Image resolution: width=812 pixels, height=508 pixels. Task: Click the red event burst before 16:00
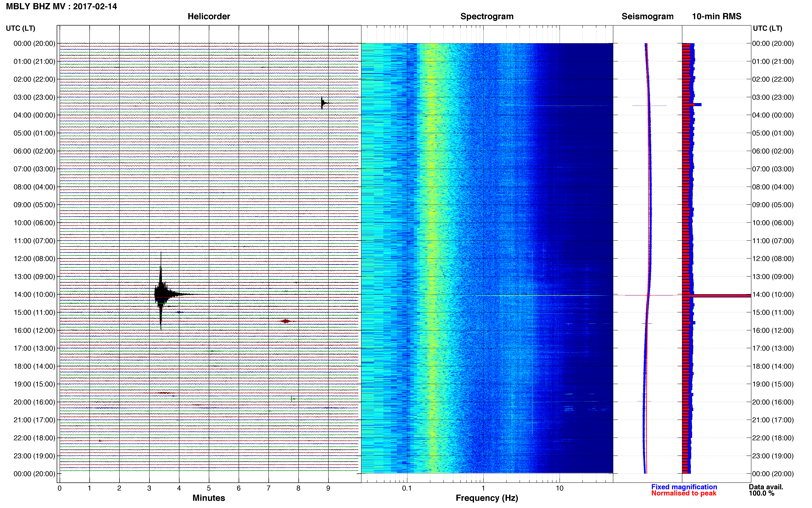click(286, 321)
